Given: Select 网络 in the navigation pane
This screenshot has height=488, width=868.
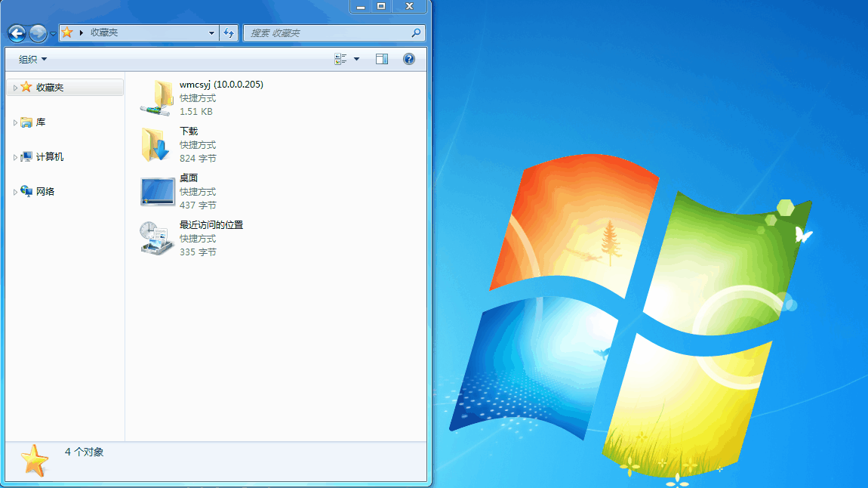Looking at the screenshot, I should pyautogui.click(x=45, y=192).
